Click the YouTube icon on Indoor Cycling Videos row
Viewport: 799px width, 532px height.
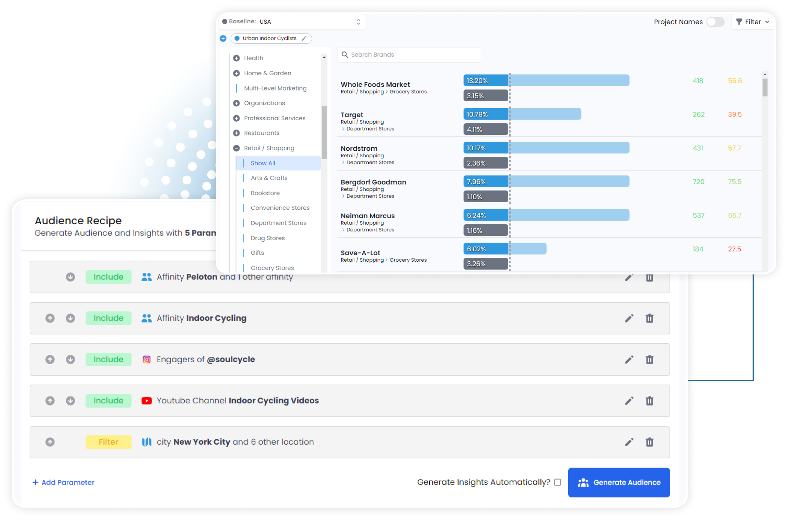146,401
